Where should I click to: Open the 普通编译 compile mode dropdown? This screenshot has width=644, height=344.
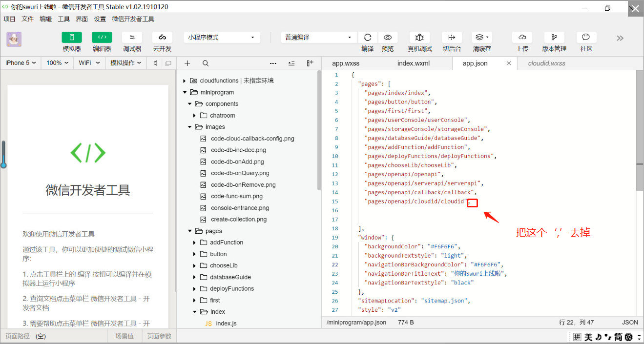point(319,38)
